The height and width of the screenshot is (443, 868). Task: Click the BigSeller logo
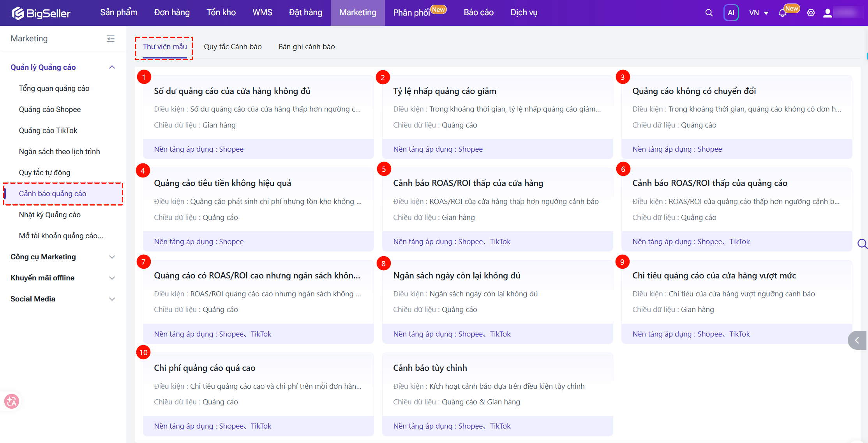[x=41, y=13]
